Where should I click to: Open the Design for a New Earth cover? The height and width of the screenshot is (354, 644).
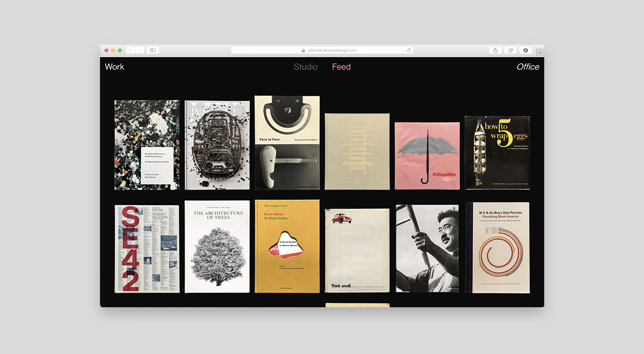217,145
